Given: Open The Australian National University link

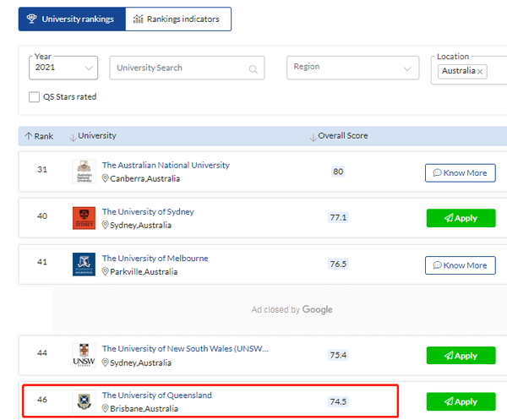Looking at the screenshot, I should click(x=166, y=166).
